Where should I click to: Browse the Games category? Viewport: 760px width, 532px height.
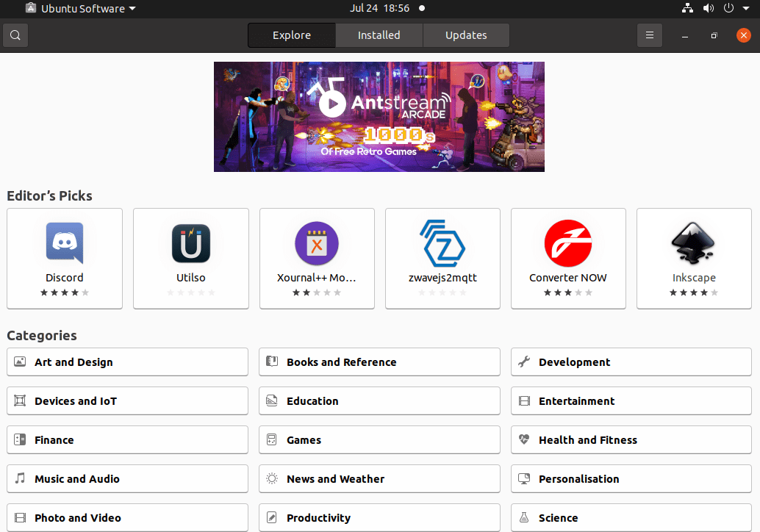tap(379, 439)
